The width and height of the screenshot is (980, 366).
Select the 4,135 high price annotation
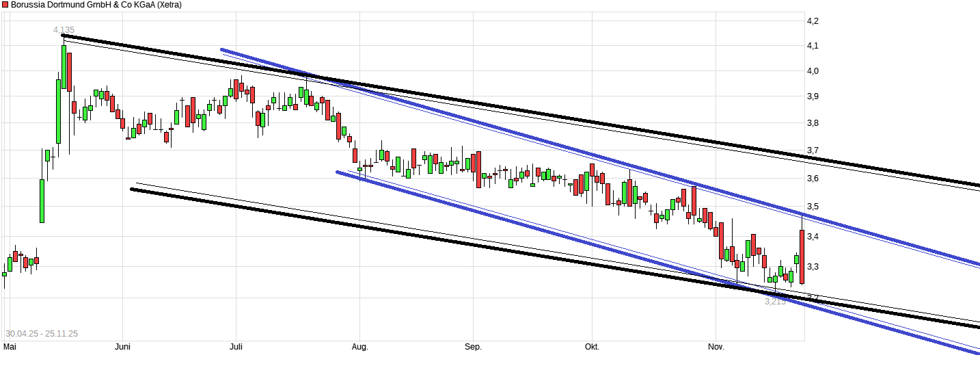coord(66,29)
